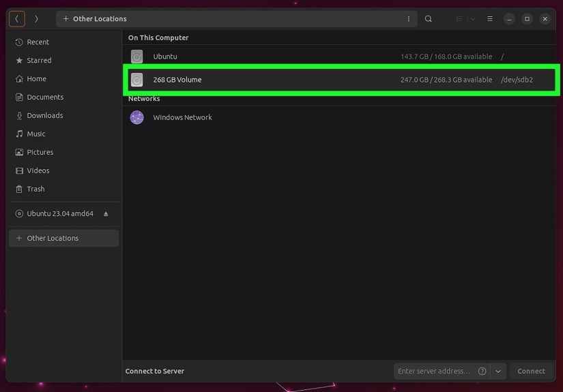Viewport: 563px width, 392px height.
Task: Click the plus icon beside sidebar Other Locations
Action: 19,238
